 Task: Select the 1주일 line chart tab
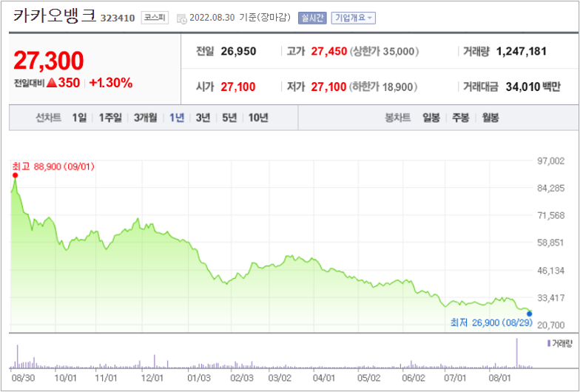coord(109,118)
